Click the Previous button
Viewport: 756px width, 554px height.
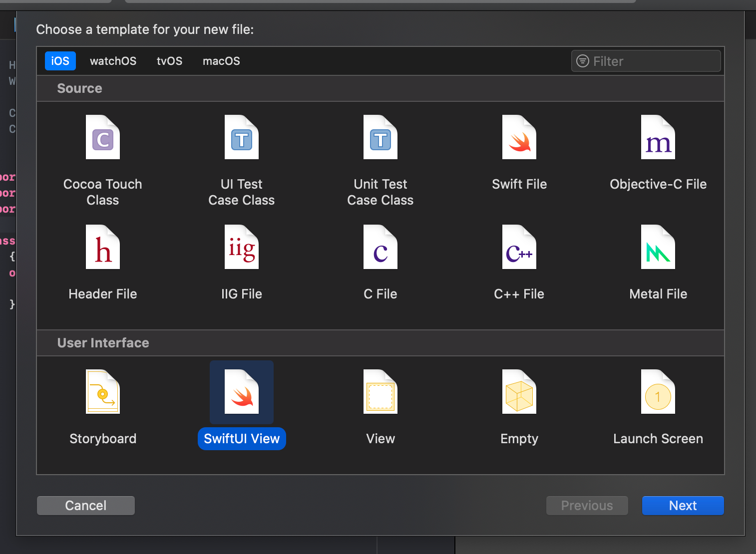click(x=587, y=506)
